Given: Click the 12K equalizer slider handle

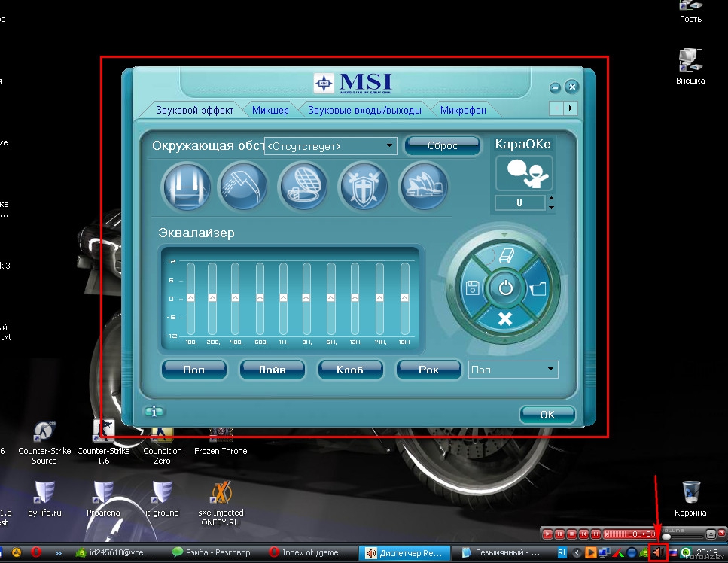Looking at the screenshot, I should click(355, 297).
